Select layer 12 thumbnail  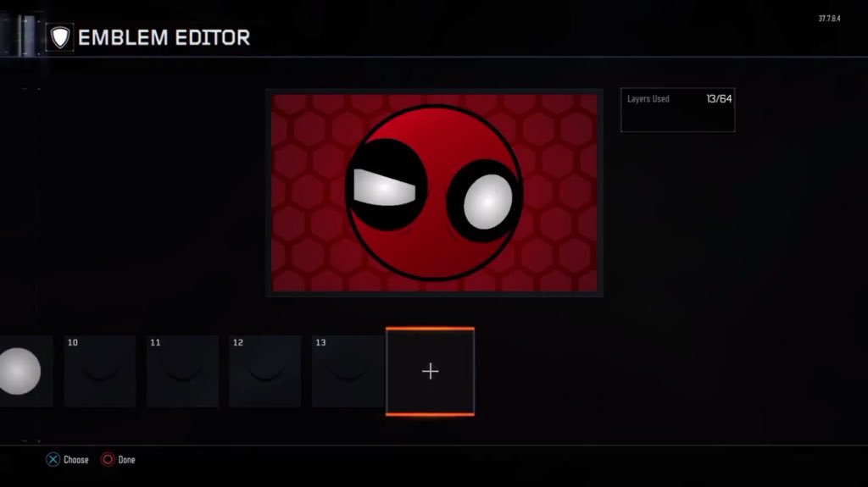click(x=265, y=371)
